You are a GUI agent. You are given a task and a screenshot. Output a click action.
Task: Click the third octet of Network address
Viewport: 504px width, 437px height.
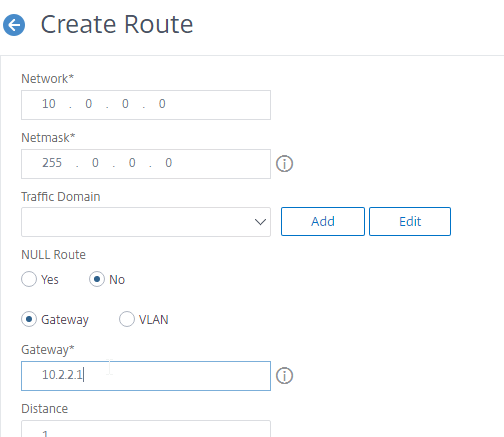pos(125,104)
